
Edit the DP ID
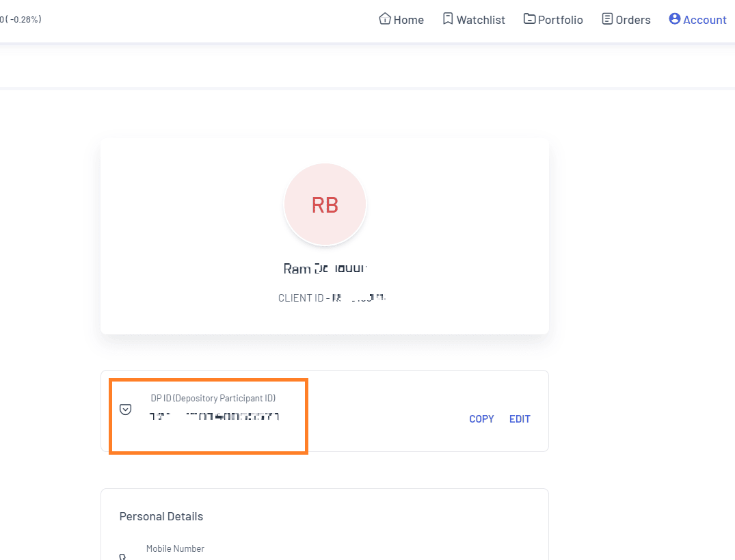[520, 419]
